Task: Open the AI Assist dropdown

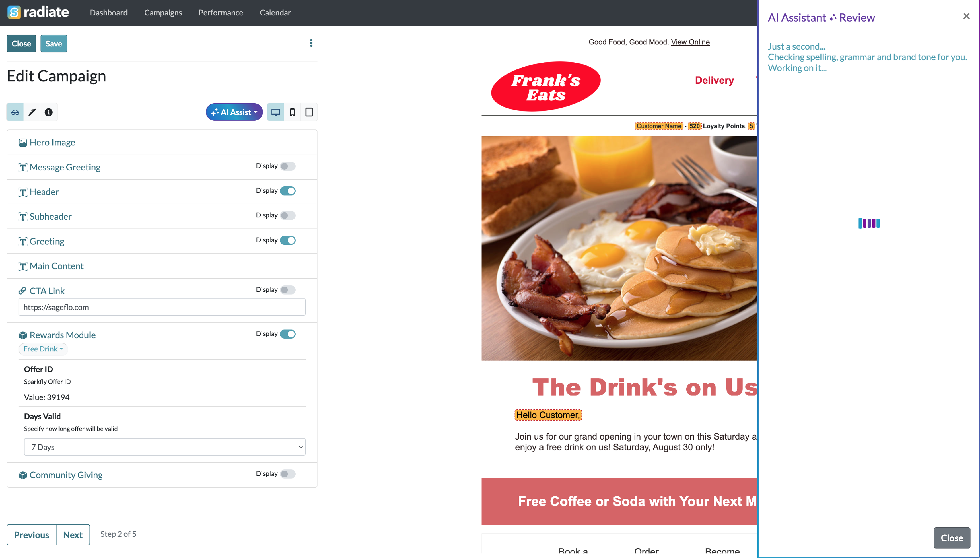Action: [234, 112]
